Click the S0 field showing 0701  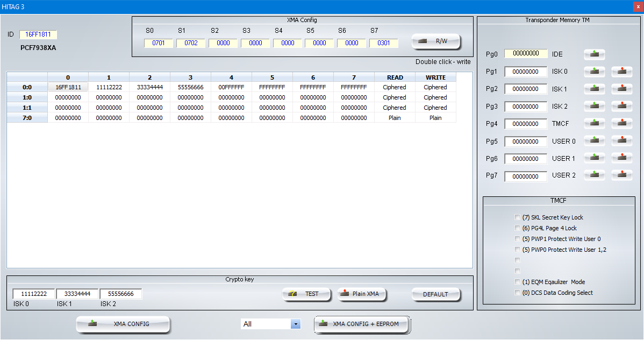click(x=159, y=42)
